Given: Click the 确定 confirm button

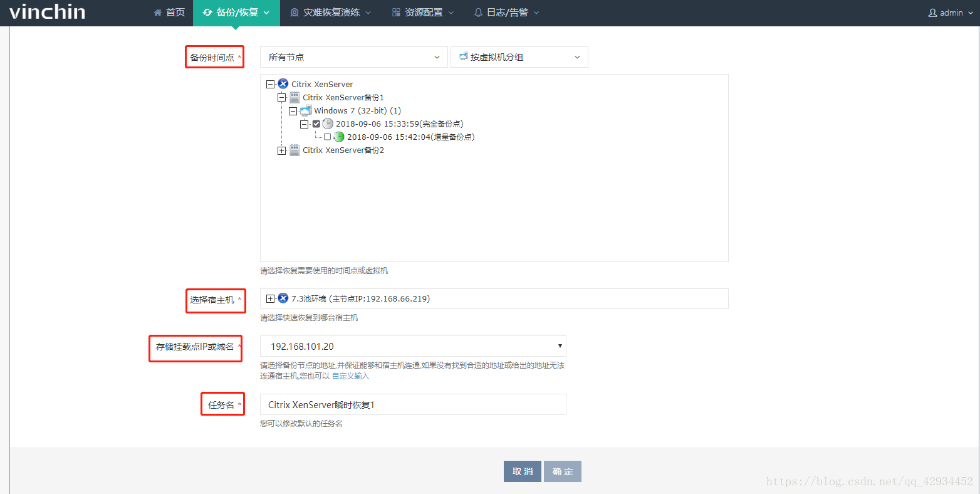Looking at the screenshot, I should click(562, 471).
